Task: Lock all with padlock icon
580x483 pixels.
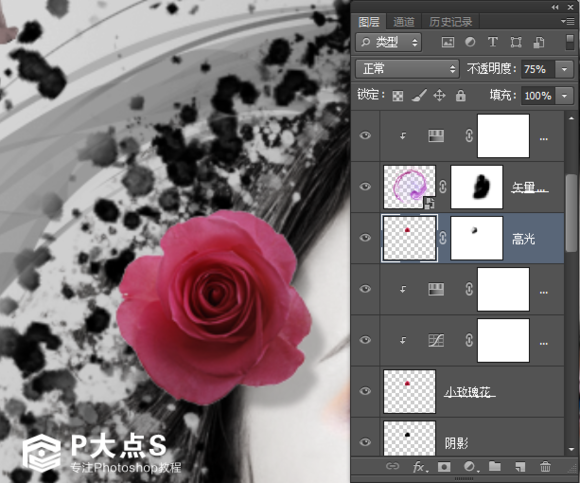Action: coord(461,96)
